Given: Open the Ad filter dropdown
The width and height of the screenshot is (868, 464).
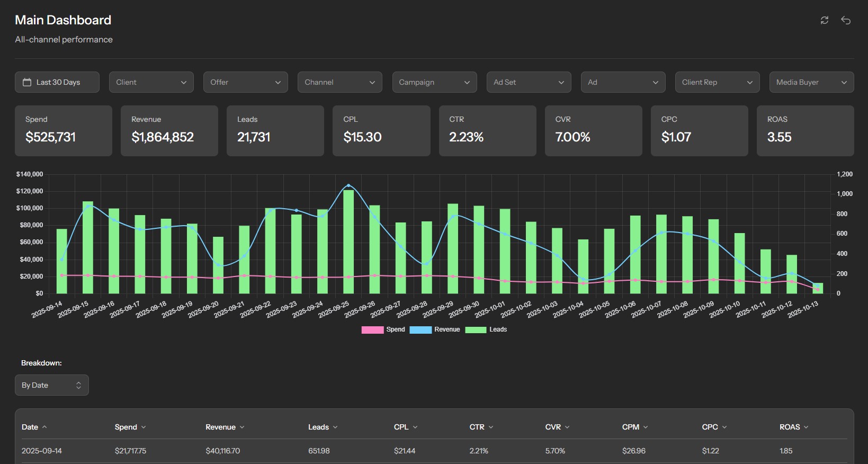Looking at the screenshot, I should coord(623,82).
